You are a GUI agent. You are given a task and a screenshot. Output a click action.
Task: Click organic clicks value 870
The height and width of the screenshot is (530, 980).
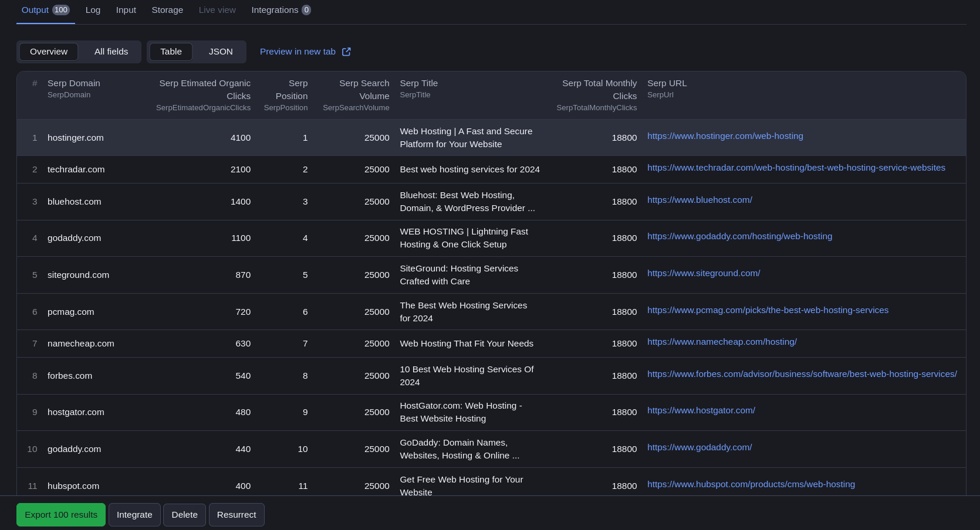click(x=243, y=275)
